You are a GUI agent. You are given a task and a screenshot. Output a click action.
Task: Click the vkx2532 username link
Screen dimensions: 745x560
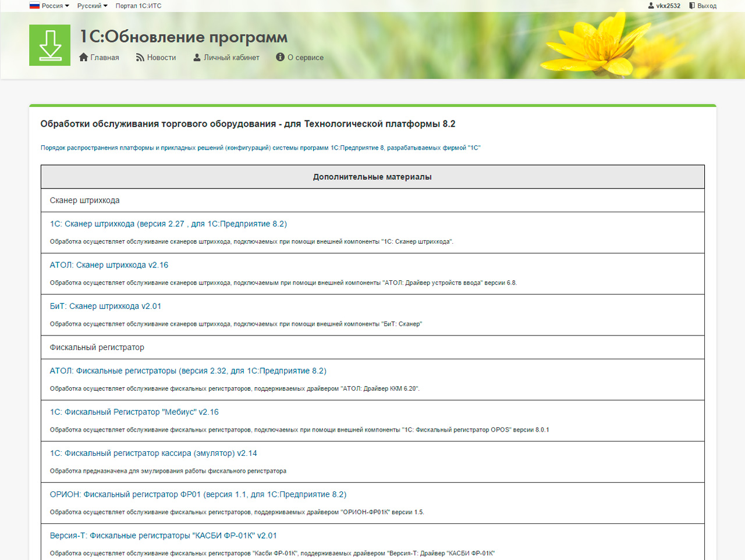[x=668, y=6]
